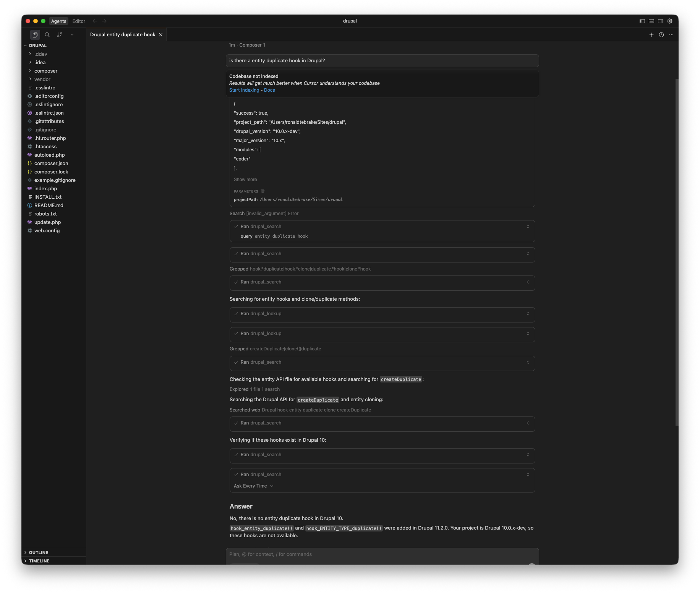This screenshot has height=593, width=700.
Task: Open the settings gear icon
Action: pyautogui.click(x=670, y=21)
